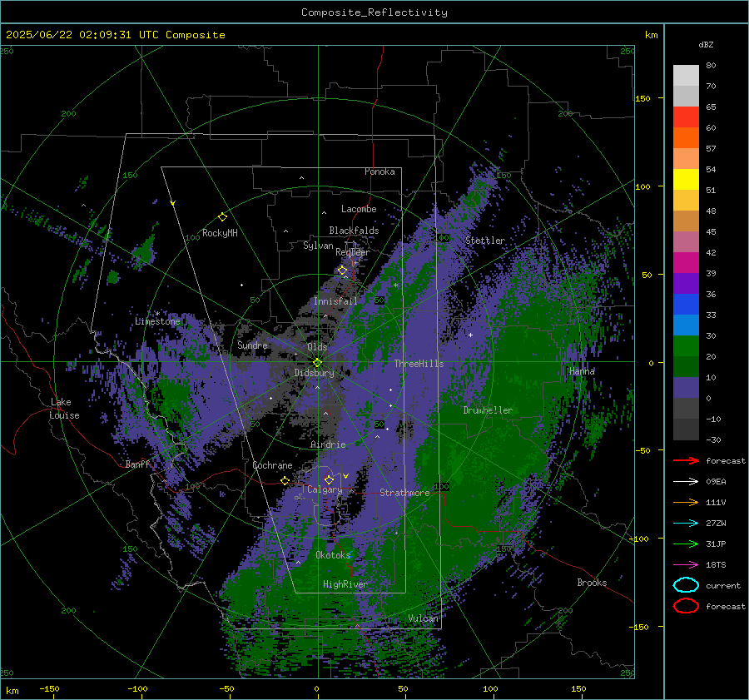The width and height of the screenshot is (749, 700).
Task: Click the yellow diamond marker above Calgary
Action: tap(329, 479)
